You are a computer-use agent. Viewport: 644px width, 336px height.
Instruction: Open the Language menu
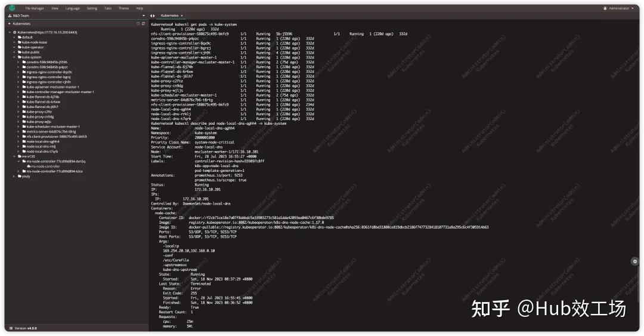pos(72,8)
